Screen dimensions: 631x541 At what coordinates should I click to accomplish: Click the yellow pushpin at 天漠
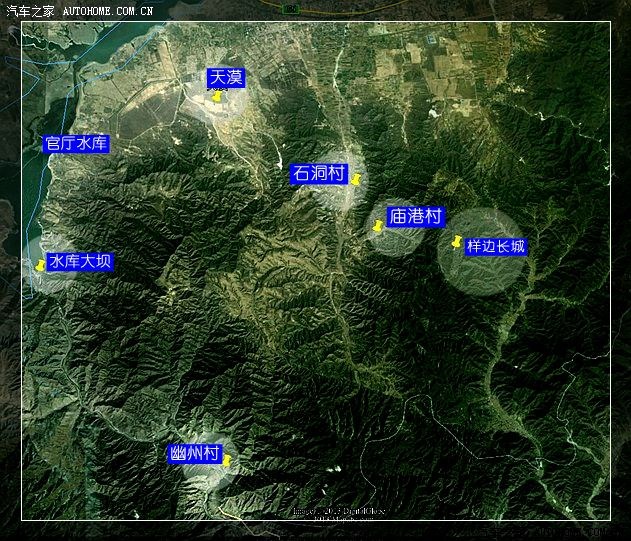[x=217, y=96]
